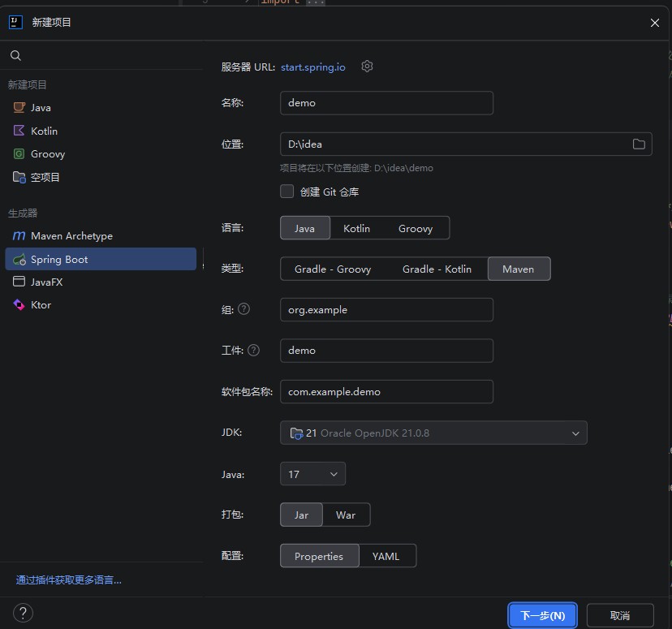
Task: Click the 21 Oracle OpenJDK 21.0.8 text
Action: pos(368,433)
